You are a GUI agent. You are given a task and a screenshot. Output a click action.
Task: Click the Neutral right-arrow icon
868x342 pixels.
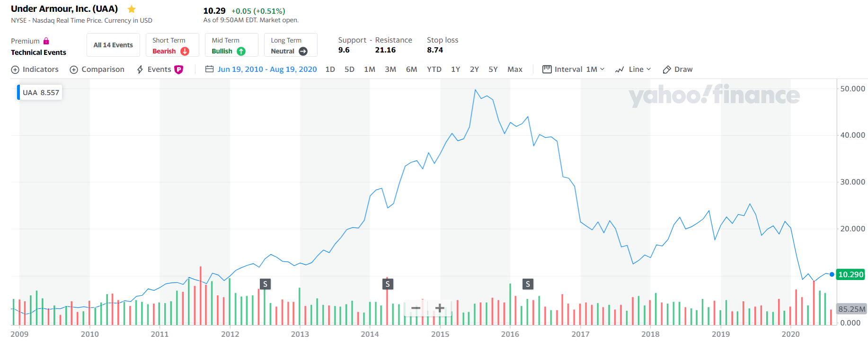point(303,51)
